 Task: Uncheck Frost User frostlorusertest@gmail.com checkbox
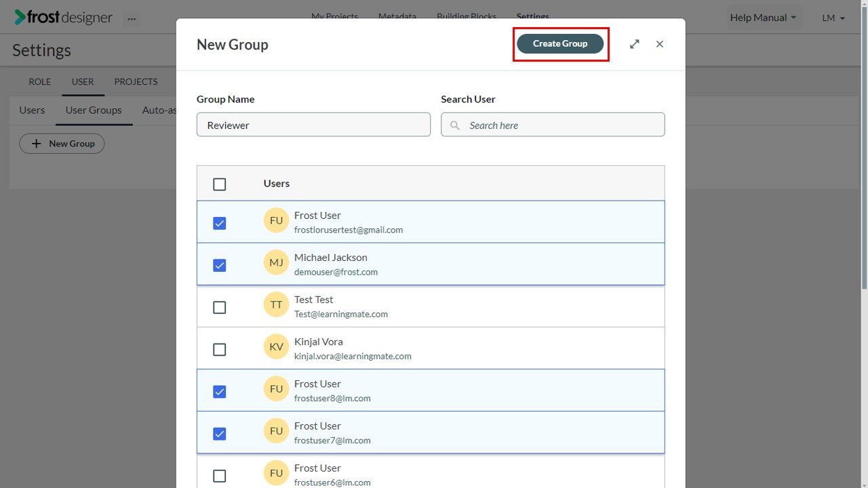pos(220,223)
